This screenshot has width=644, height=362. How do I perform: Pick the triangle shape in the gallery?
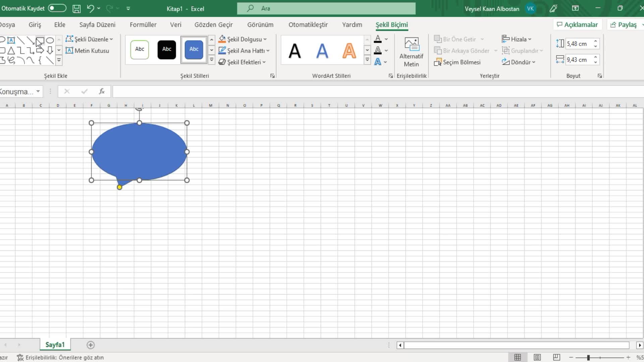pos(11,51)
